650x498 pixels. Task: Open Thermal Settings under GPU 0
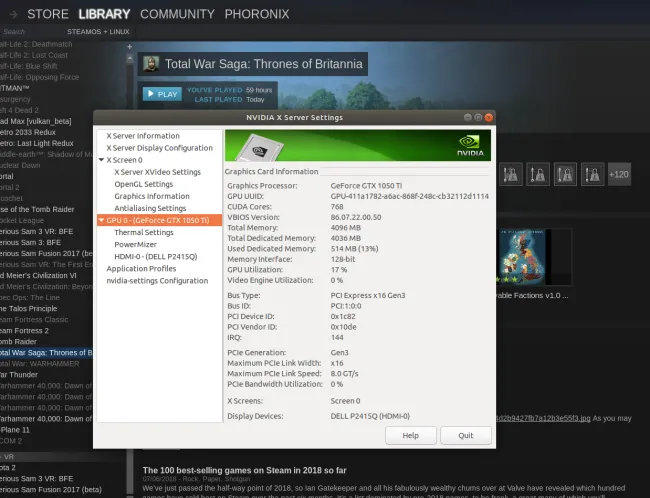tap(144, 232)
